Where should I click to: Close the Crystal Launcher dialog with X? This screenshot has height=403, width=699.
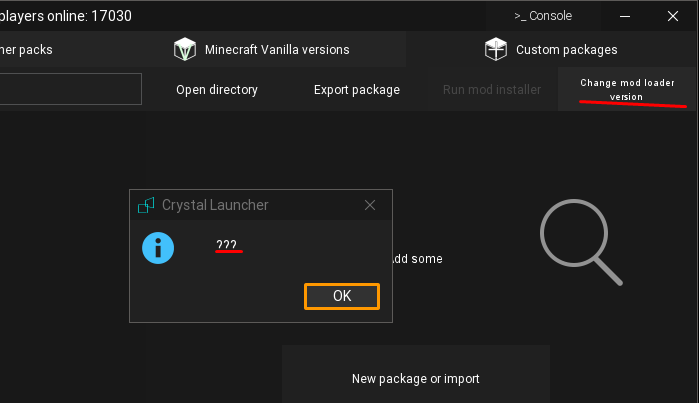point(370,205)
